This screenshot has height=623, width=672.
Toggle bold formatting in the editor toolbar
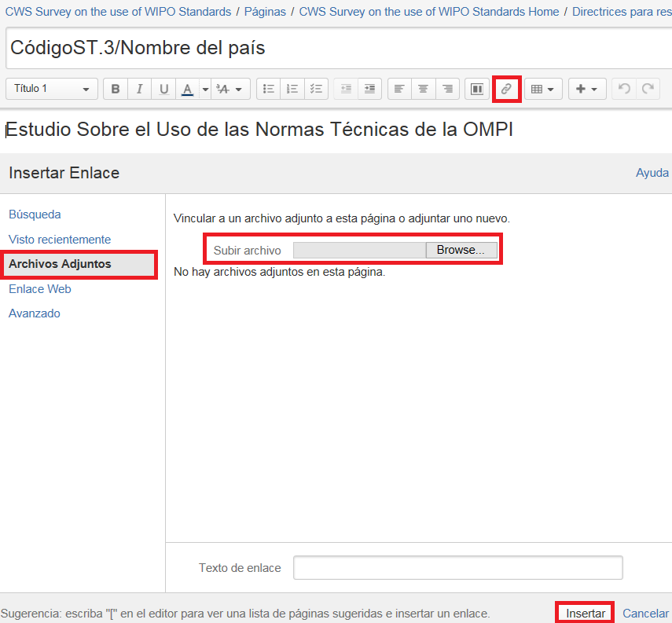(116, 90)
